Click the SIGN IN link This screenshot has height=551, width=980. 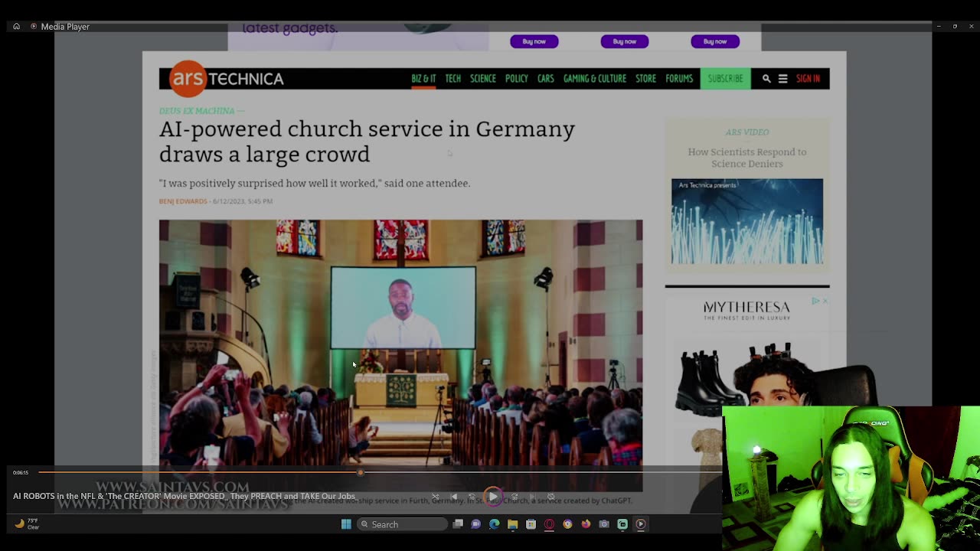click(808, 79)
